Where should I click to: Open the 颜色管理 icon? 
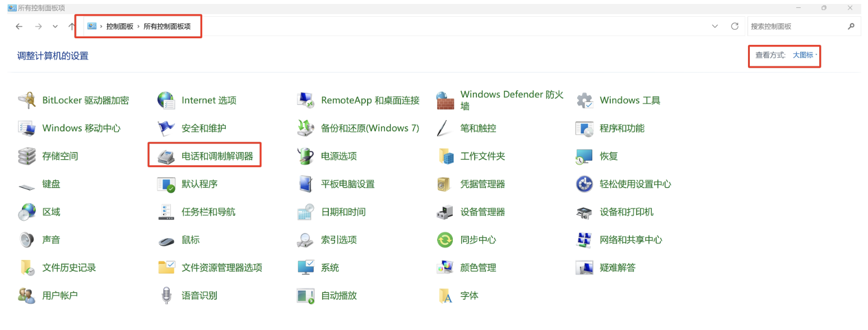click(445, 268)
